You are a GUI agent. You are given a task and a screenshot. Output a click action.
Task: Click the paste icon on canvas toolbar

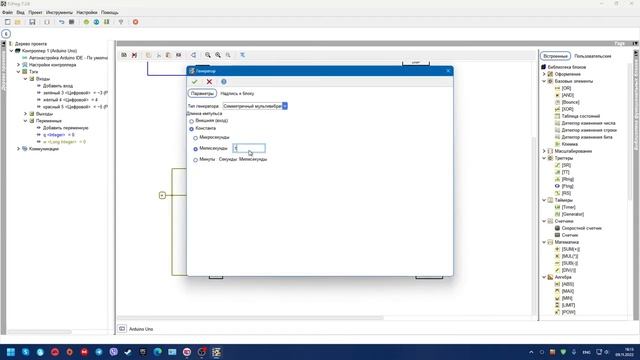click(x=169, y=55)
